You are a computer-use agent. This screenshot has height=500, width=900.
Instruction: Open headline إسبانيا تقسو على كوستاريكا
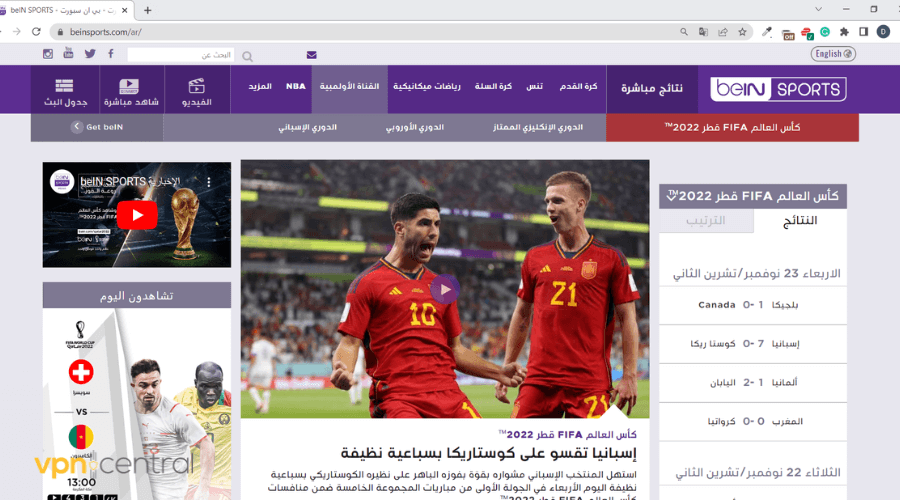(488, 453)
